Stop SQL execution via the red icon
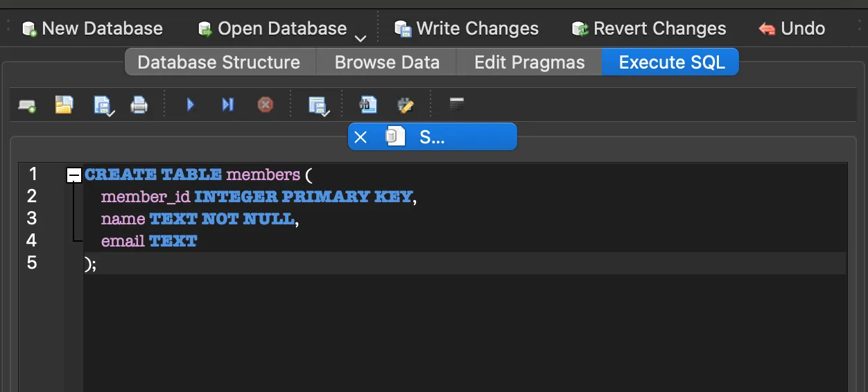868x392 pixels. click(x=265, y=105)
